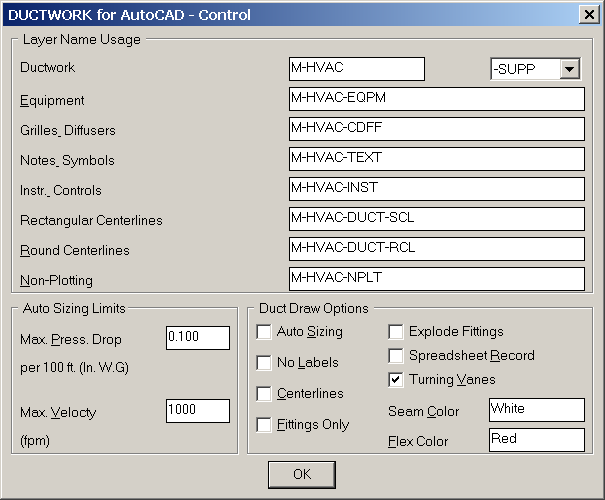Check the Fittings Only option
This screenshot has height=500, width=605.
coord(264,424)
